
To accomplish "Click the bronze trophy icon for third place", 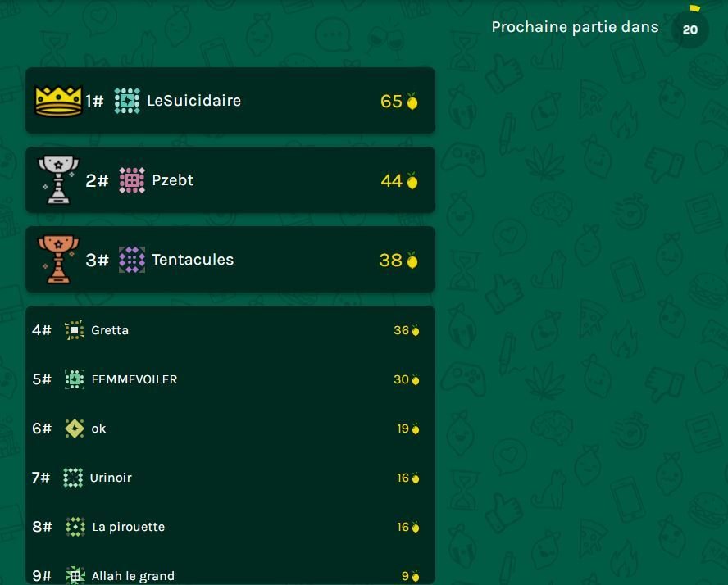I will 58,260.
